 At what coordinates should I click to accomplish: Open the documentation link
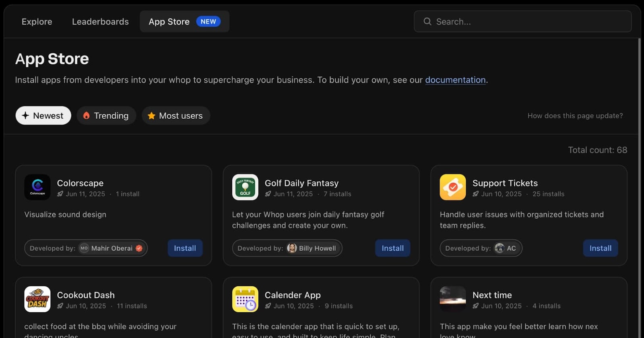[x=455, y=80]
